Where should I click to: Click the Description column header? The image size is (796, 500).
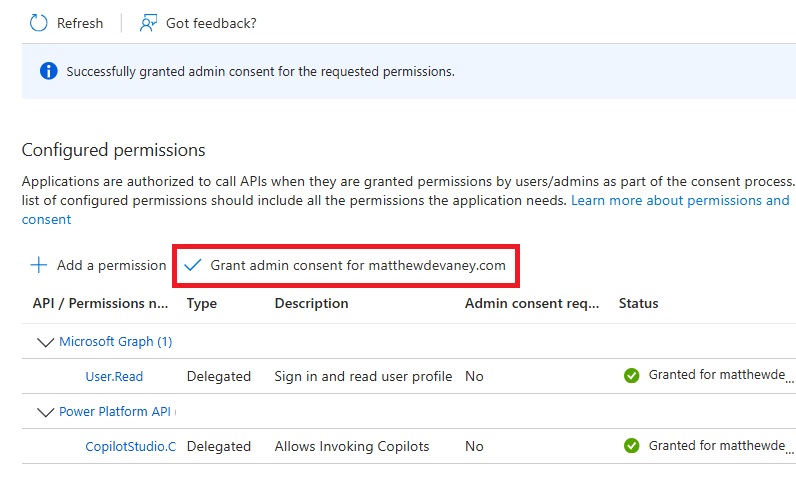311,303
